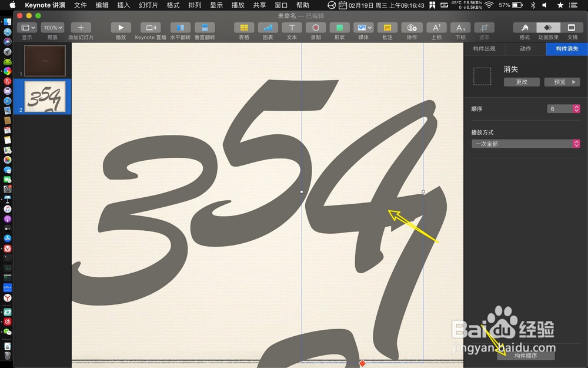The height and width of the screenshot is (368, 588).
Task: Toggle the Animate (动画效果) inspector
Action: pyautogui.click(x=548, y=27)
